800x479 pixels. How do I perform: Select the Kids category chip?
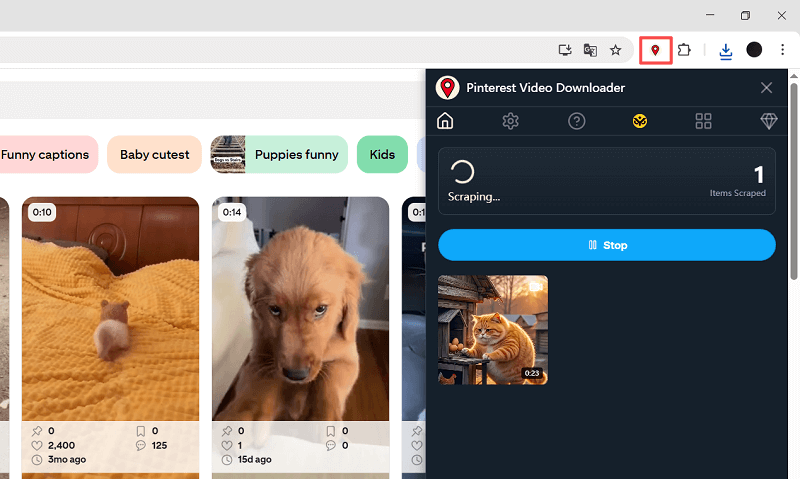(382, 155)
